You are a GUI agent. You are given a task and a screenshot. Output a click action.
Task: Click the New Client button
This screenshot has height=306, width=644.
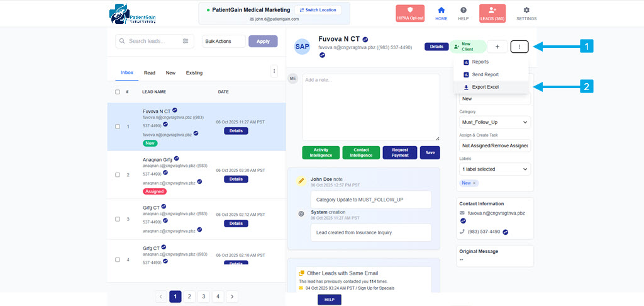pos(468,47)
